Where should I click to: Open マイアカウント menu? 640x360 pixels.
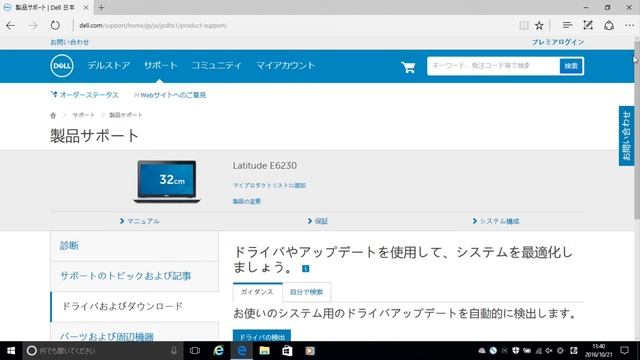tap(286, 65)
